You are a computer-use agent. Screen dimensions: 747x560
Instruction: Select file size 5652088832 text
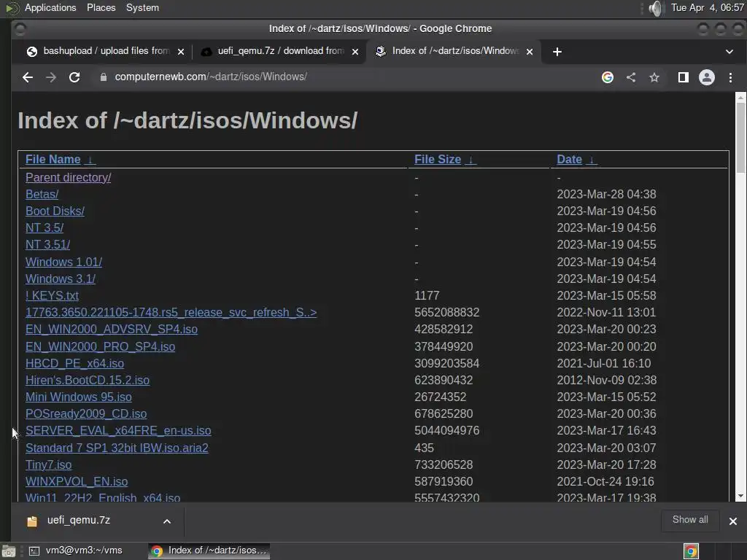click(447, 312)
